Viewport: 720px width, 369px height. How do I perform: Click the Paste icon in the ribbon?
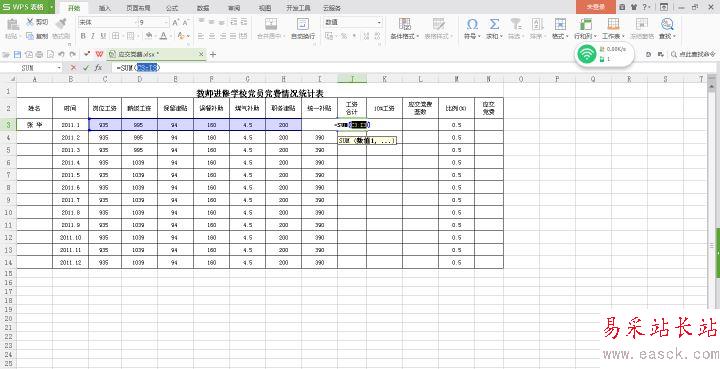[13, 24]
